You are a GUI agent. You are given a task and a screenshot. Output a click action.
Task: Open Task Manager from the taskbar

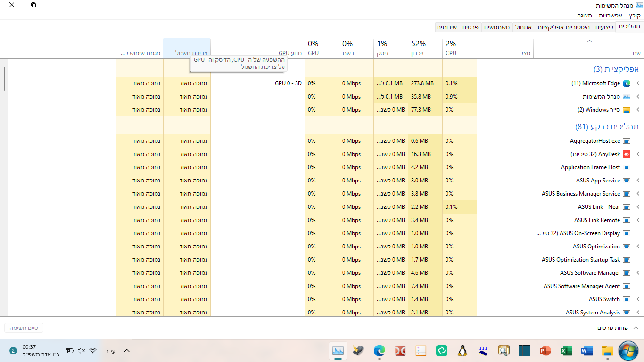coord(338,351)
